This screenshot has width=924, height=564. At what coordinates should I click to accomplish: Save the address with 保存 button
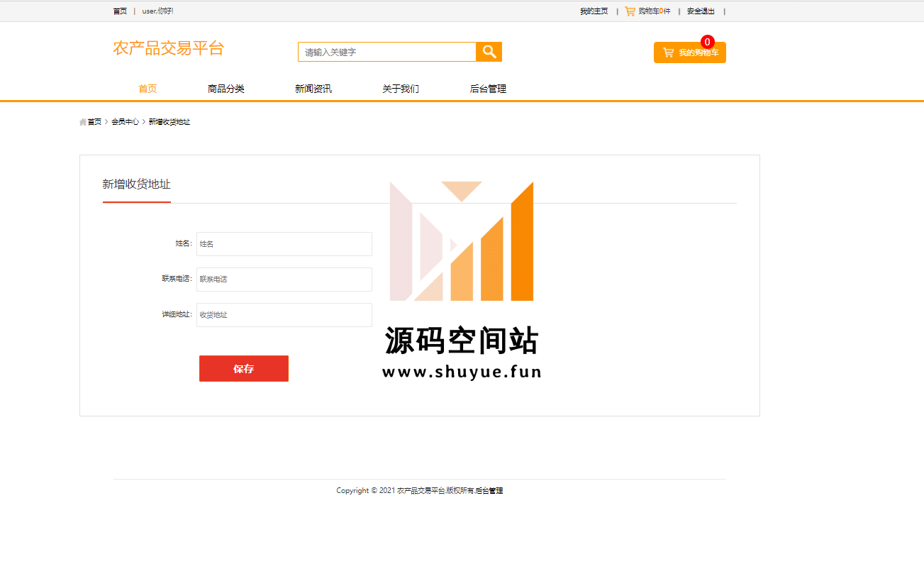click(244, 369)
